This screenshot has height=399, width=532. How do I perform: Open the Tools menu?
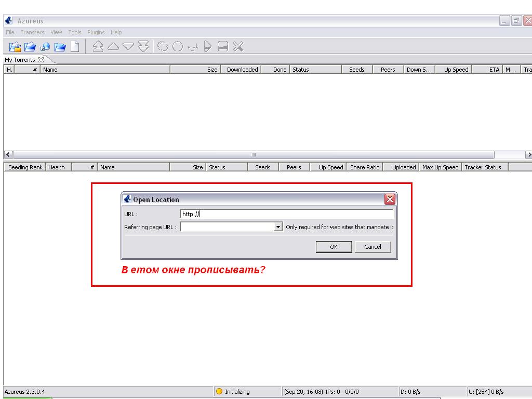pos(75,32)
